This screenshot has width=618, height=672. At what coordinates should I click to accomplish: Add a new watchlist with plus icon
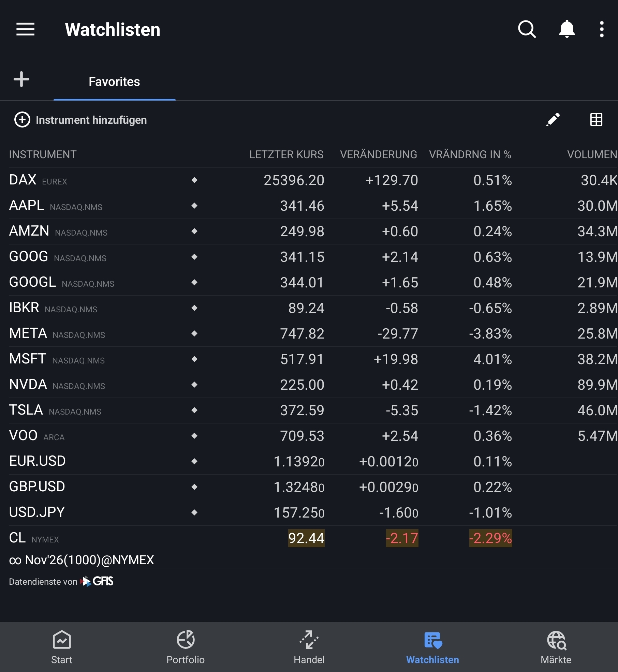21,79
